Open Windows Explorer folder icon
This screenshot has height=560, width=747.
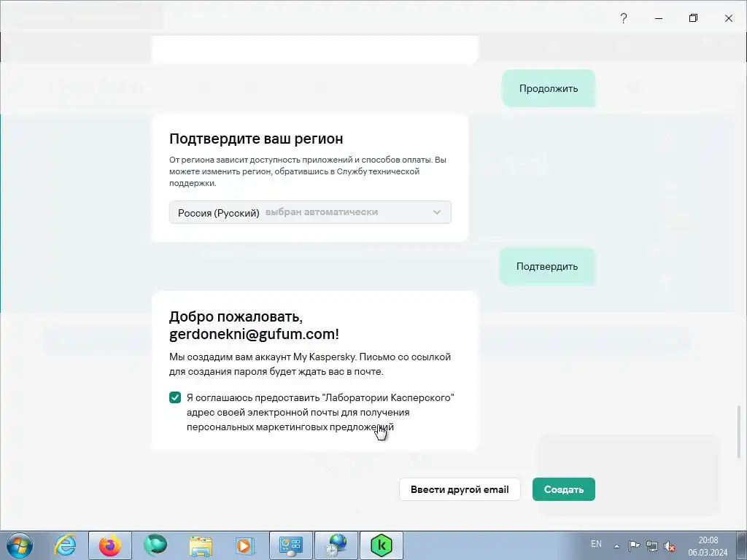(x=201, y=545)
